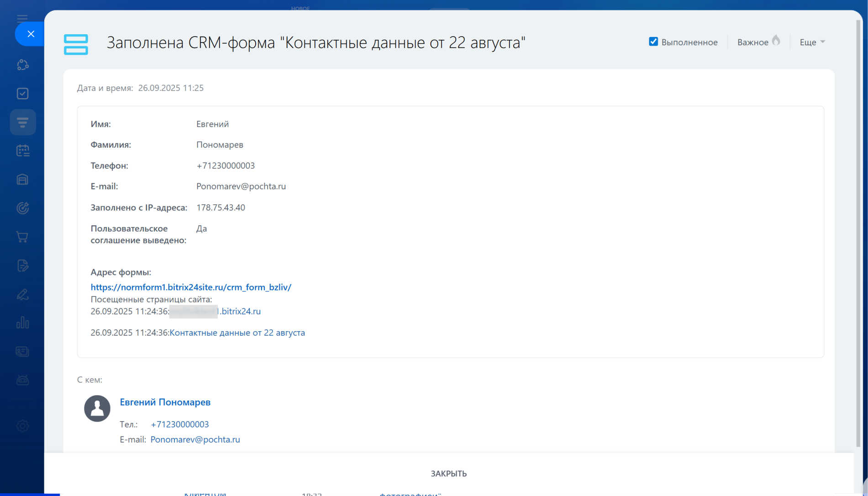Click the Ponomarev@pochta.ru link under contact
This screenshot has width=868, height=496.
pos(195,439)
